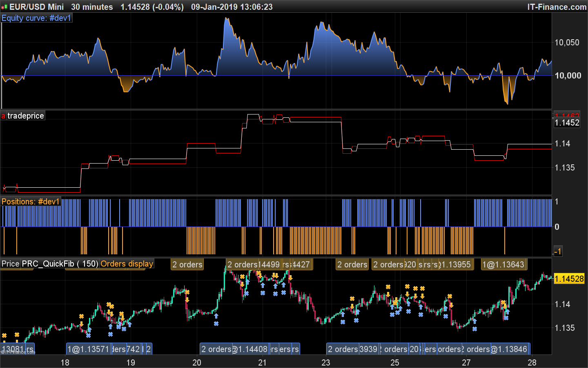Image resolution: width=588 pixels, height=368 pixels.
Task: Open the IT-Finance.com link
Action: click(557, 7)
